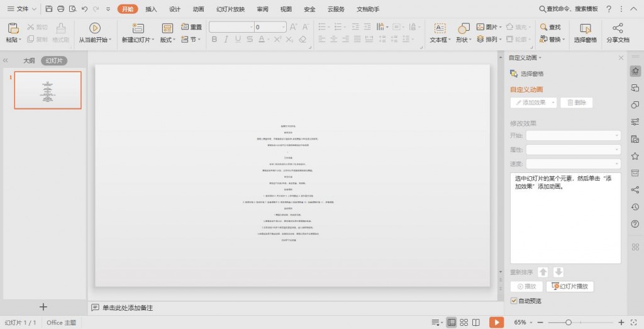Image resolution: width=644 pixels, height=329 pixels.
Task: Toggle the Auto Preview (自动预览) checkbox
Action: click(x=514, y=301)
